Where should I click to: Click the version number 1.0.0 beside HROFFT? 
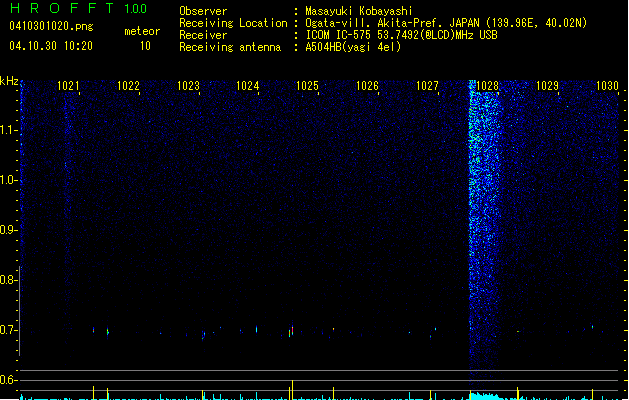click(135, 9)
